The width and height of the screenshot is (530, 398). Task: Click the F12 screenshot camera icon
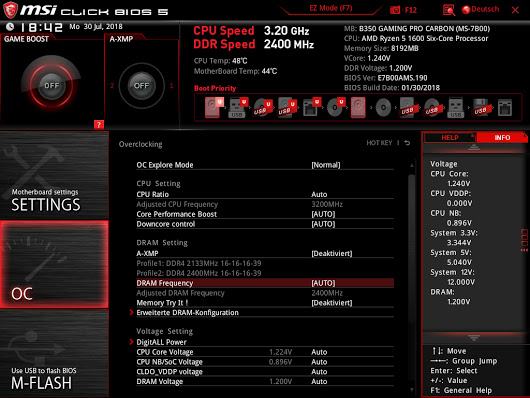click(395, 10)
